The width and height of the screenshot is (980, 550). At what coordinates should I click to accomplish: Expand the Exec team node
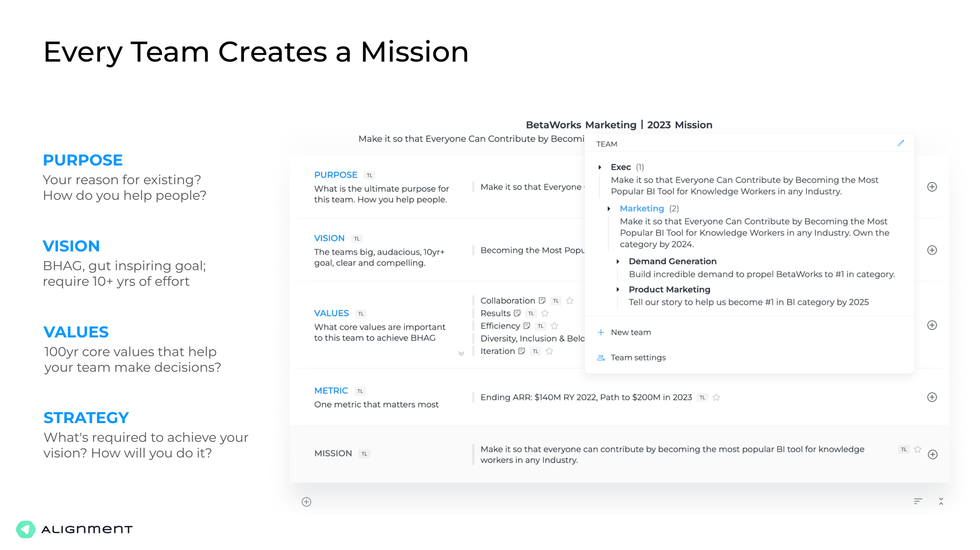point(600,167)
